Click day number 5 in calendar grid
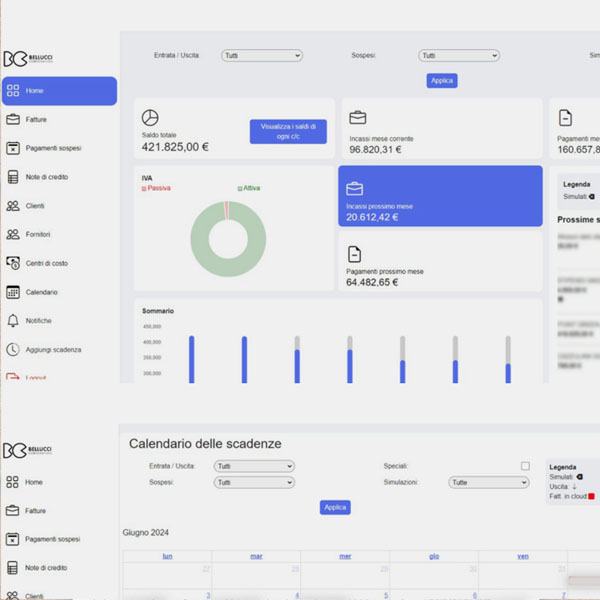 pyautogui.click(x=386, y=595)
